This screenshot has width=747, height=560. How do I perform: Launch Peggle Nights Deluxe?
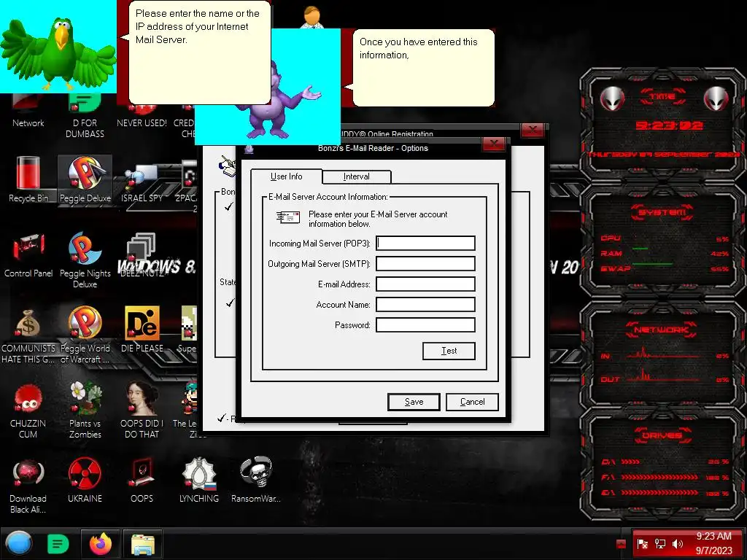tap(85, 260)
